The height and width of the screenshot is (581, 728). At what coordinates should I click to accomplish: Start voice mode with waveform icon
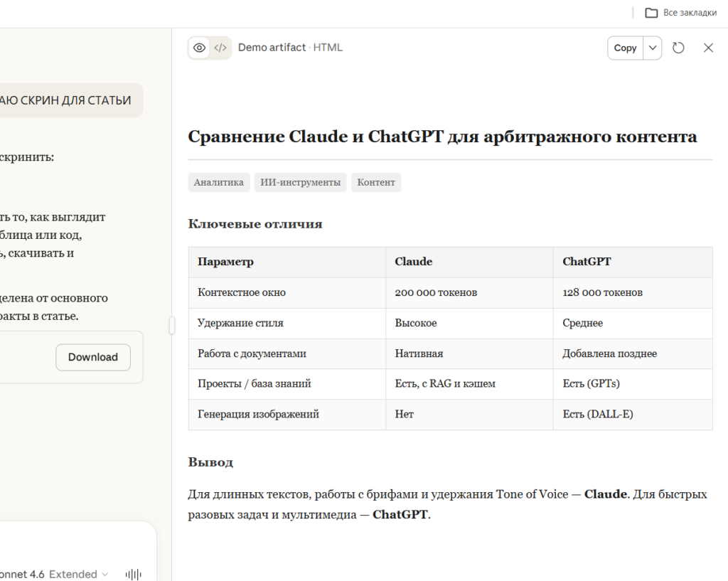pyautogui.click(x=133, y=575)
